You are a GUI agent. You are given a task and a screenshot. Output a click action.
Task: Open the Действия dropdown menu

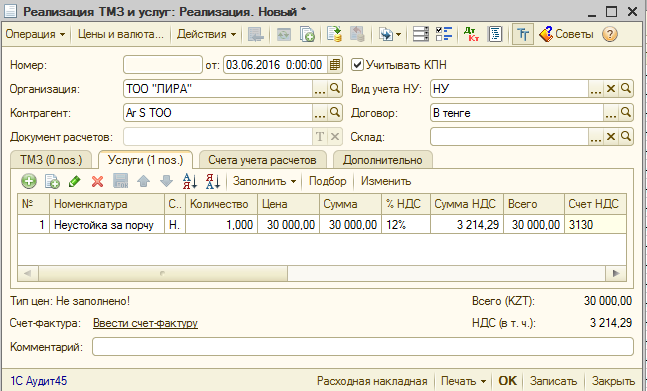point(206,34)
